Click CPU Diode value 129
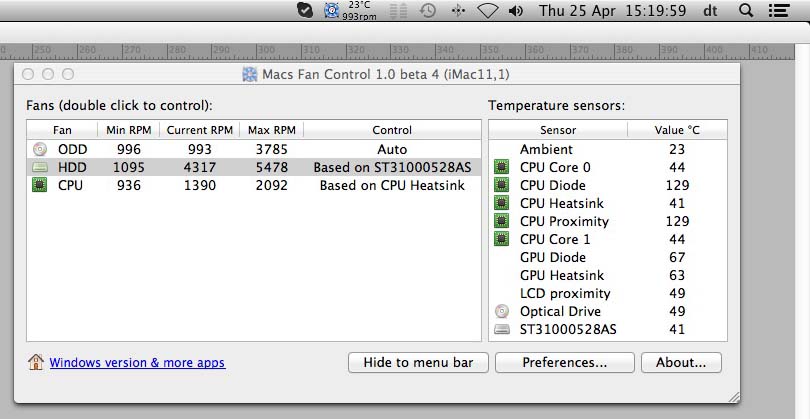 (677, 185)
